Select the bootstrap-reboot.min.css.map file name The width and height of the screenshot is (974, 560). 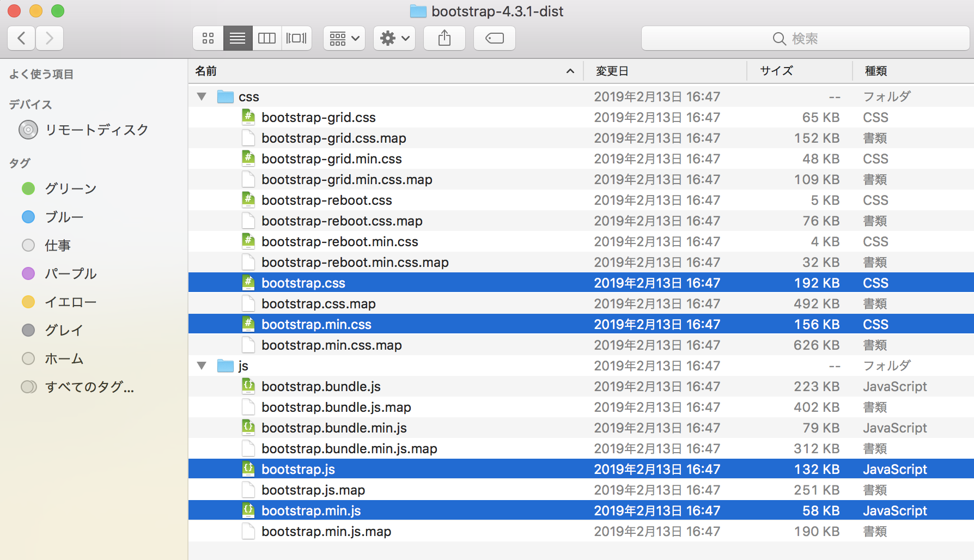coord(355,263)
